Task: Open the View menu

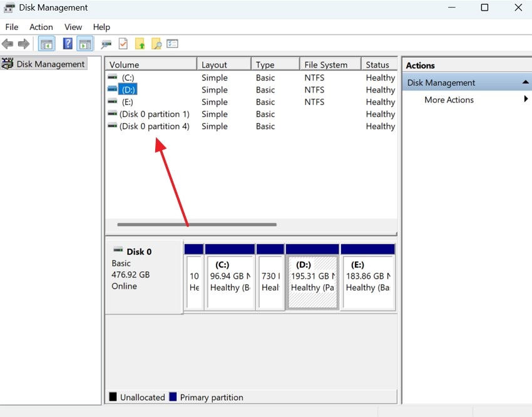Action: 73,27
